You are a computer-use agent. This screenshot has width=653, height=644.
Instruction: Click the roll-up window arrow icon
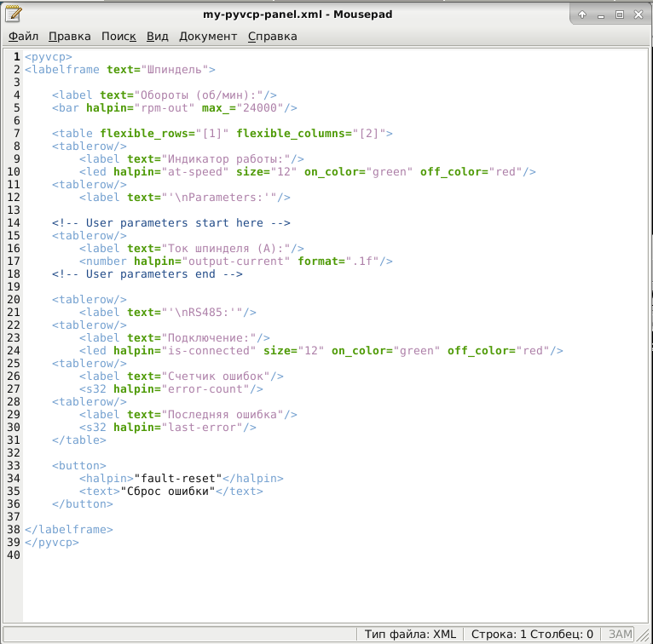coord(582,14)
